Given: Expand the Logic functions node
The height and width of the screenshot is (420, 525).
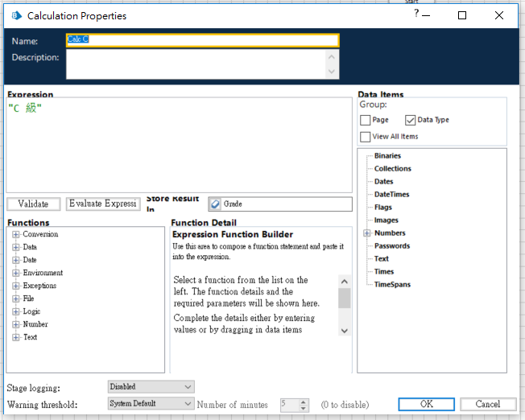Looking at the screenshot, I should pyautogui.click(x=16, y=311).
